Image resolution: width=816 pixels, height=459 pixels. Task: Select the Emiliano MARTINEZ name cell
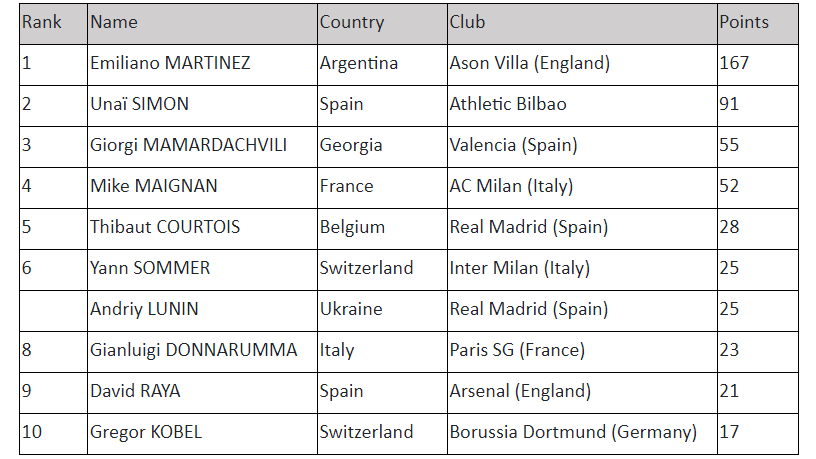[x=170, y=63]
